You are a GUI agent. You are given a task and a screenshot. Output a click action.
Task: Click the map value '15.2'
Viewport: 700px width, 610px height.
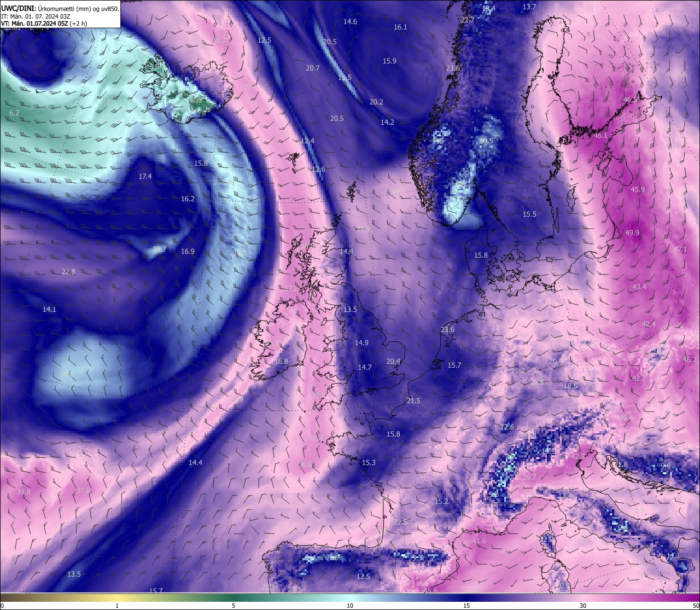click(x=441, y=502)
